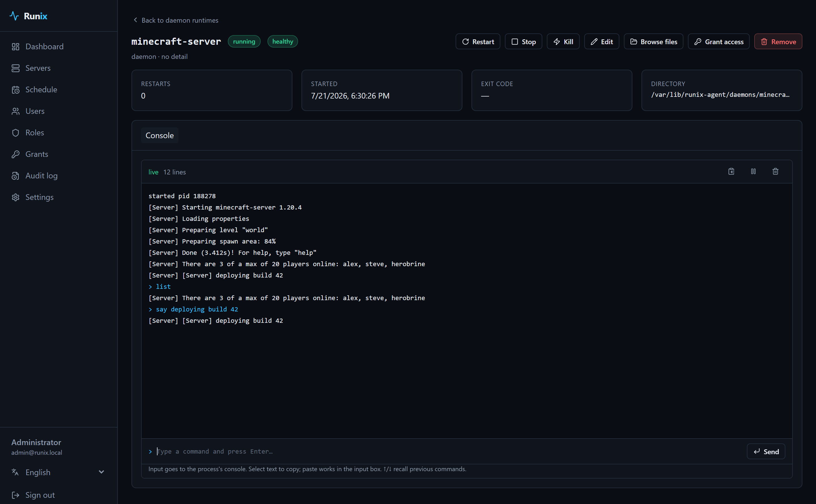The image size is (816, 504).
Task: Click 'Done (3.412s)!' log line
Action: (x=232, y=253)
